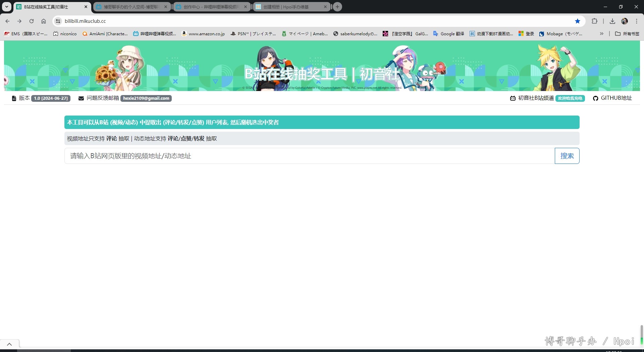Click the video/dynamic address input field

click(310, 156)
